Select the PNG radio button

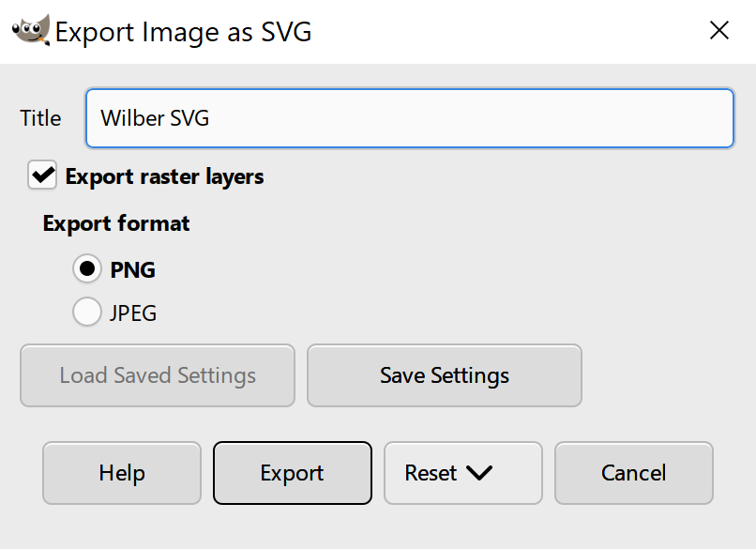(87, 269)
